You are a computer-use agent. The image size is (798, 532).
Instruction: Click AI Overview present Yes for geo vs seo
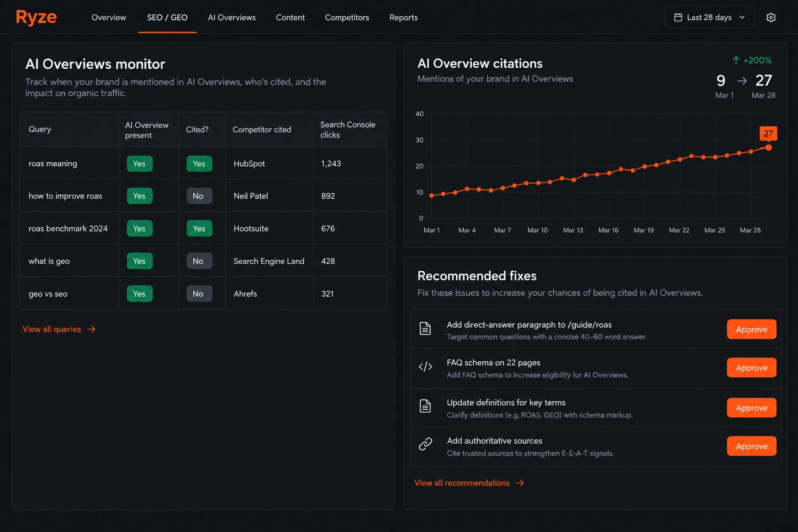[x=140, y=293]
